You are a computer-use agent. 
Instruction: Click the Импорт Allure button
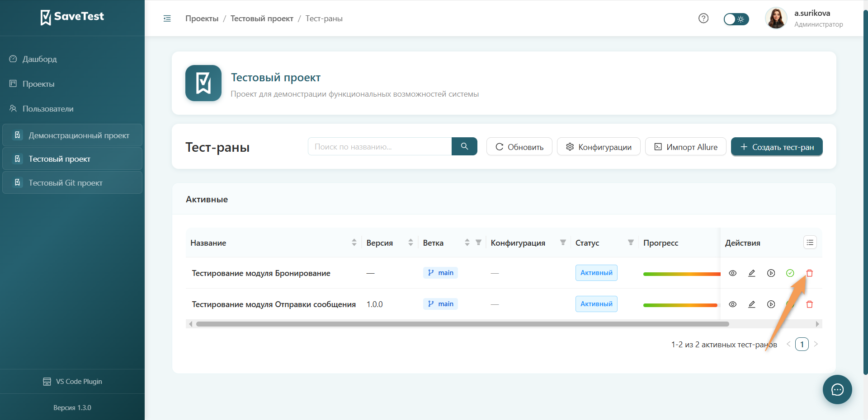click(685, 147)
